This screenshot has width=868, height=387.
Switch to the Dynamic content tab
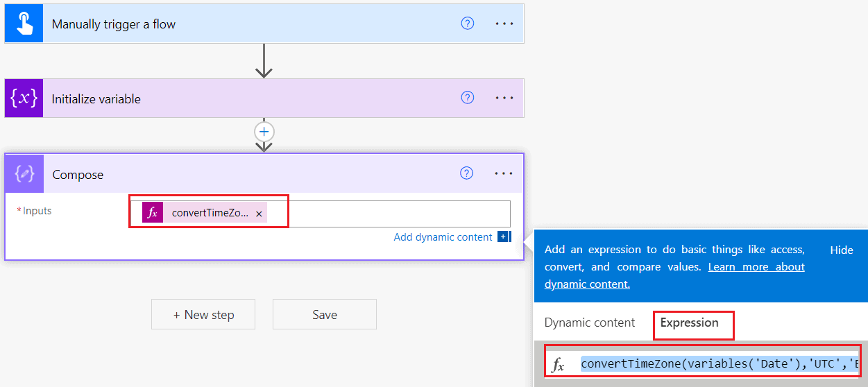pyautogui.click(x=590, y=322)
